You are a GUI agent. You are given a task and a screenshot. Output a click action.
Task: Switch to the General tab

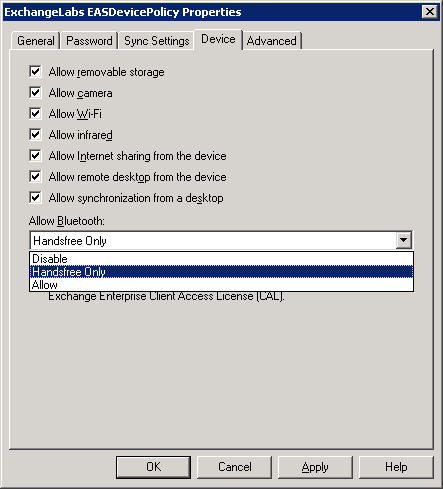36,41
